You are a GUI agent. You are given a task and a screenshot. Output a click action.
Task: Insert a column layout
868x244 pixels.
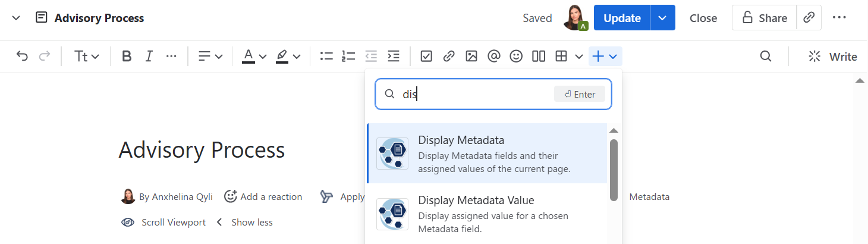(539, 57)
